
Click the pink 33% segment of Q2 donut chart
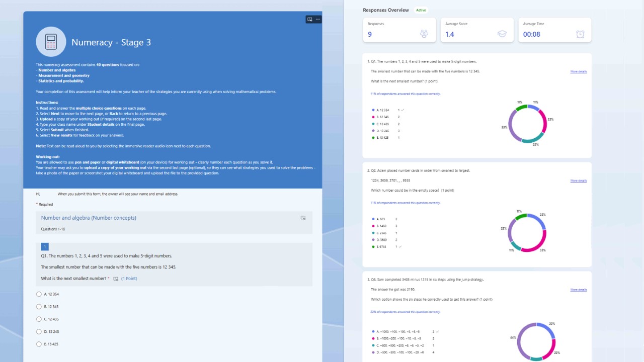click(536, 244)
